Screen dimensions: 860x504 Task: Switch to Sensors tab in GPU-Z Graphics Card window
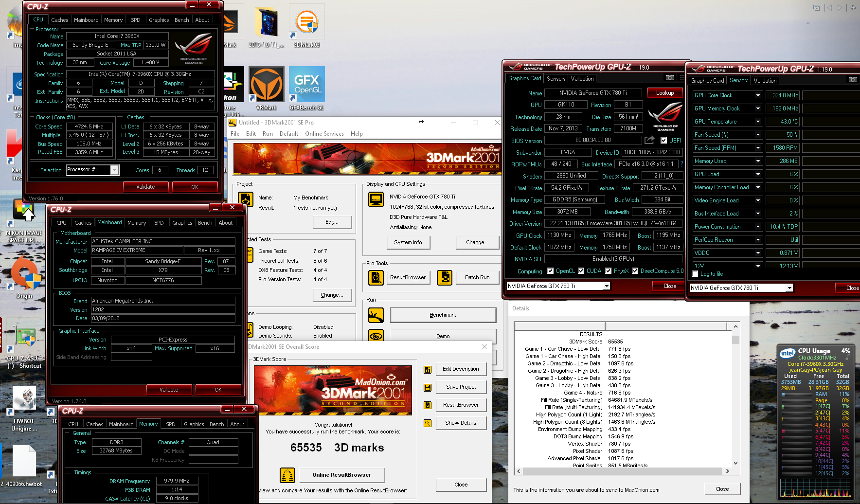pos(556,79)
